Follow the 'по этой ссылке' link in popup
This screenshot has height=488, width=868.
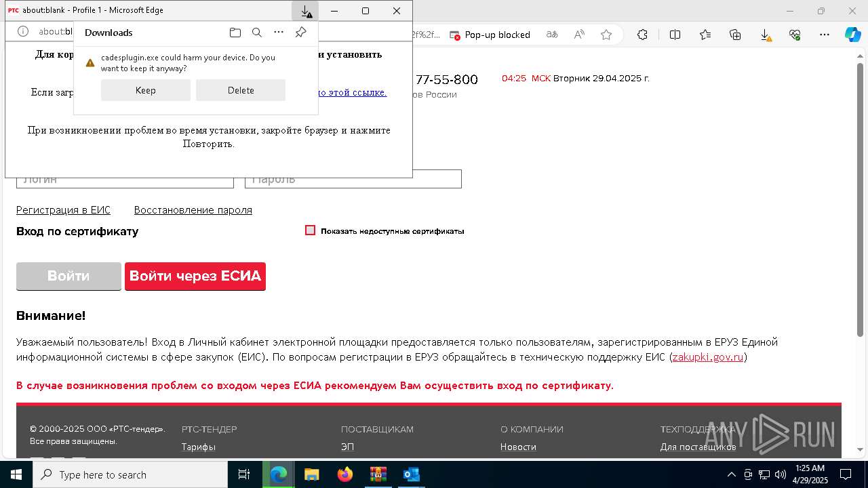click(x=353, y=92)
